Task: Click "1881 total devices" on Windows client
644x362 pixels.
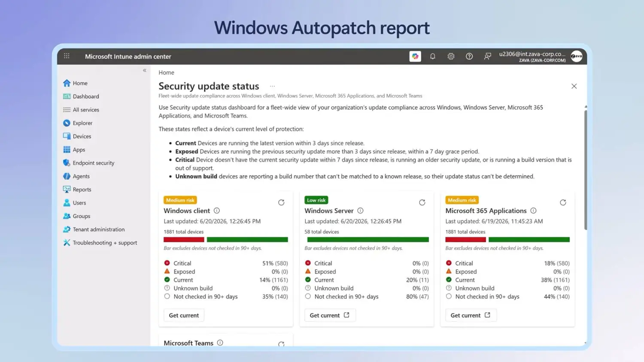Action: click(184, 232)
